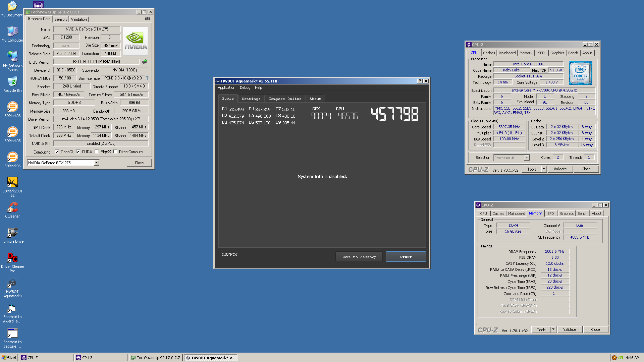Click the GPU-Z BIOS save chip icon

point(145,61)
